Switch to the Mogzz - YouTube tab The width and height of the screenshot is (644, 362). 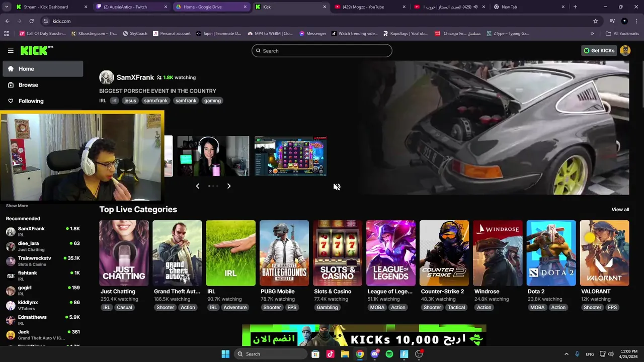371,7
